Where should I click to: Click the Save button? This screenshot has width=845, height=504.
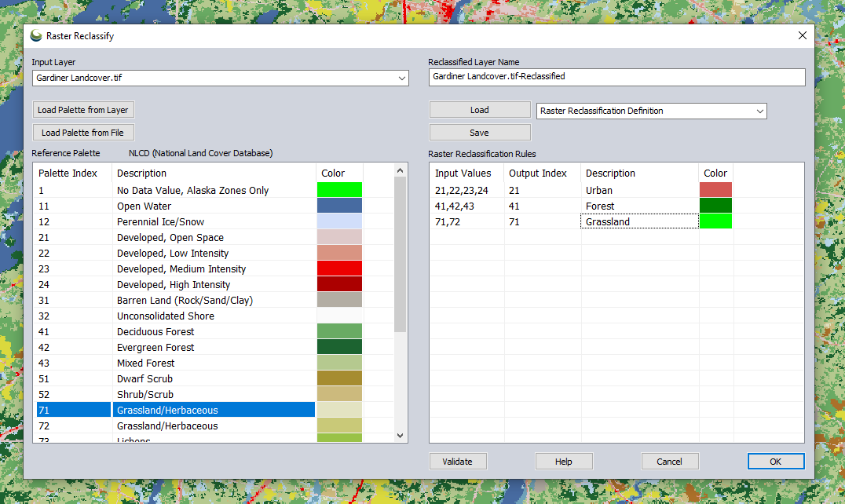(480, 133)
